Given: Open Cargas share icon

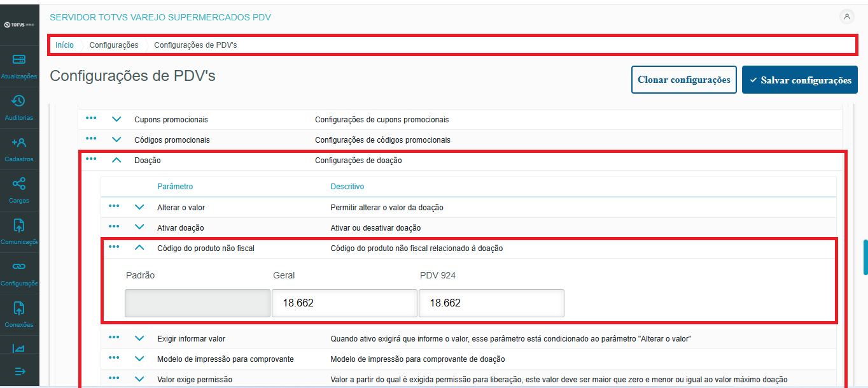Looking at the screenshot, I should [19, 184].
